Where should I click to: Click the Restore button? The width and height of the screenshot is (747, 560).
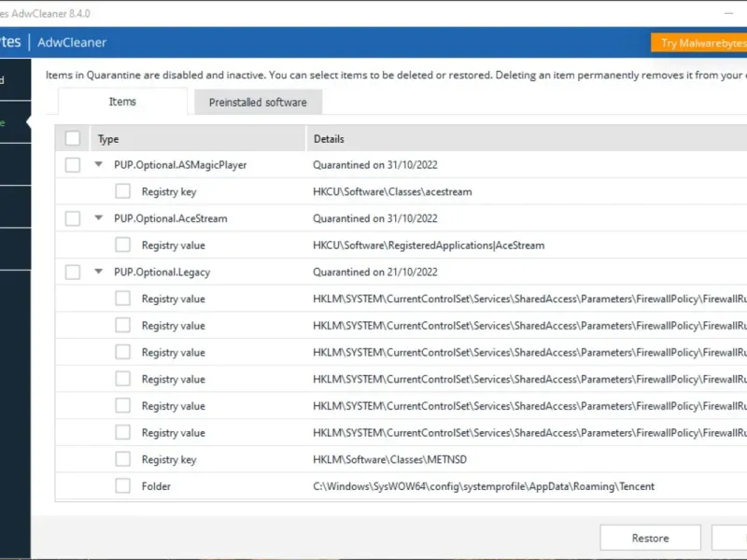[650, 539]
